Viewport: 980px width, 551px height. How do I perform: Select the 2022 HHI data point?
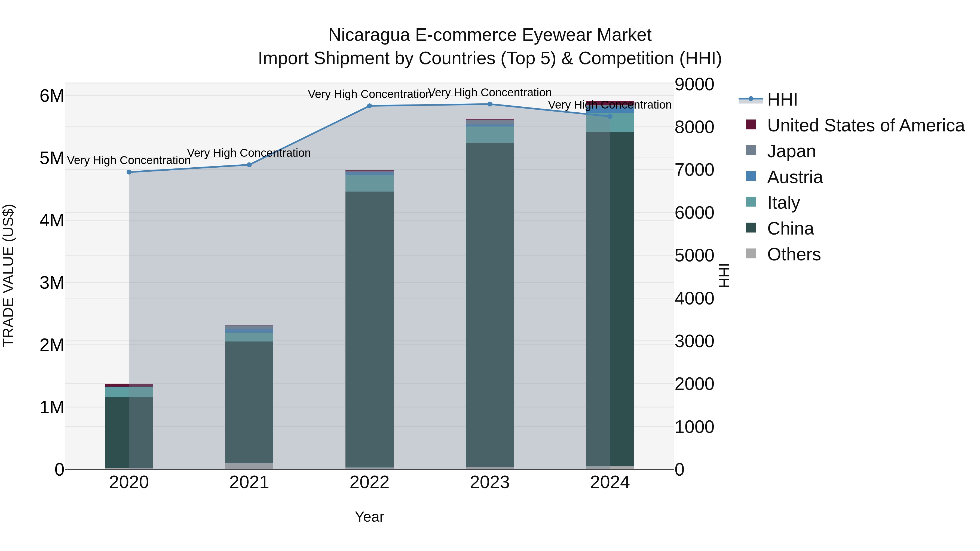click(369, 106)
